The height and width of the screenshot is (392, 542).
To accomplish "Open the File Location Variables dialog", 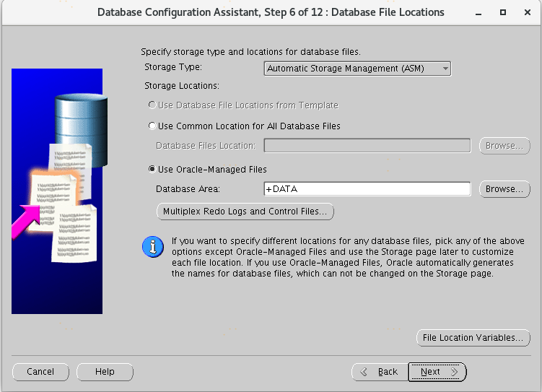I will [x=473, y=338].
